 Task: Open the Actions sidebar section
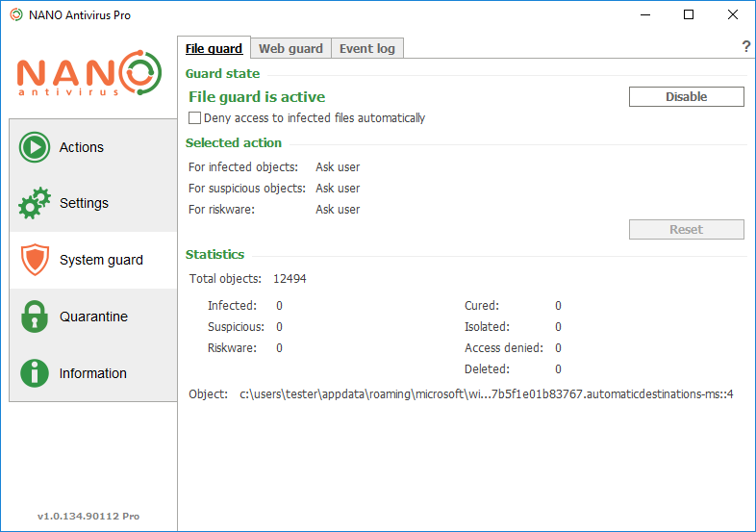(93, 147)
